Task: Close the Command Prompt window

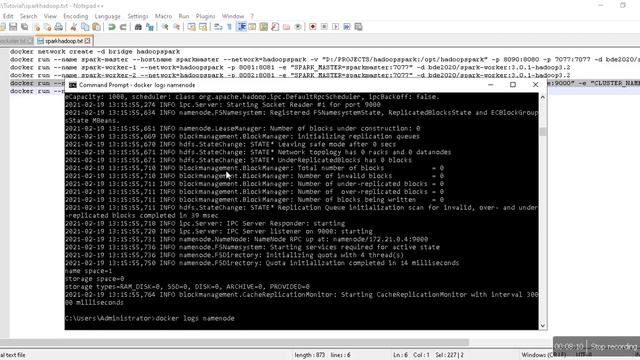Action: pyautogui.click(x=535, y=85)
